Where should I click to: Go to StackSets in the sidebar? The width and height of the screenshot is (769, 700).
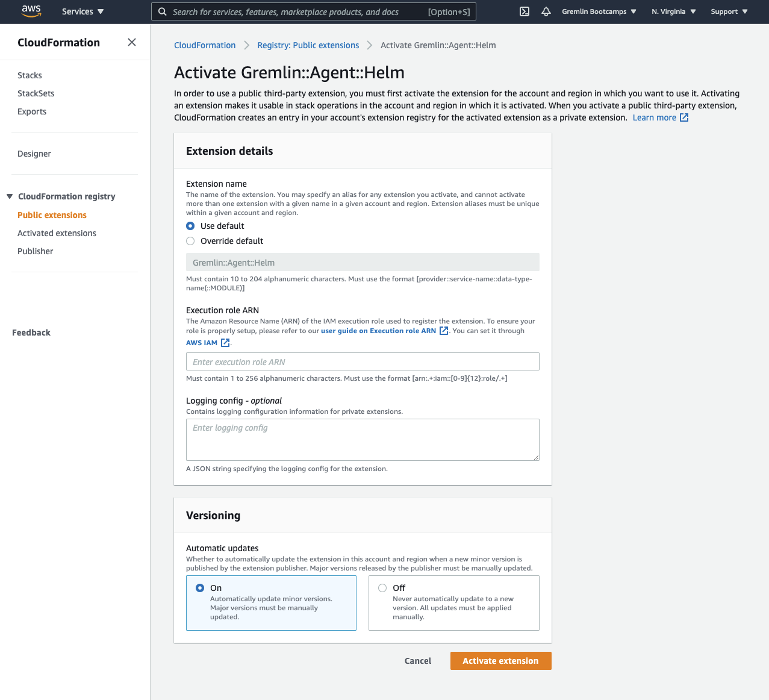[36, 93]
